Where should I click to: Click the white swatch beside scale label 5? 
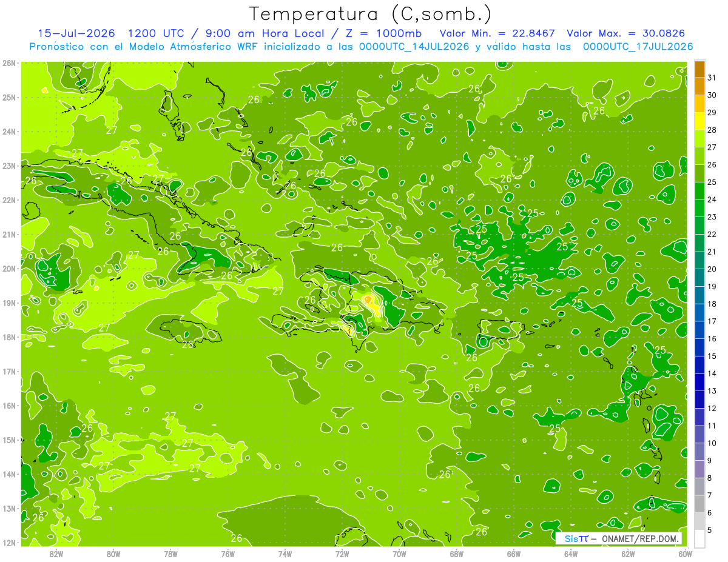(x=699, y=538)
